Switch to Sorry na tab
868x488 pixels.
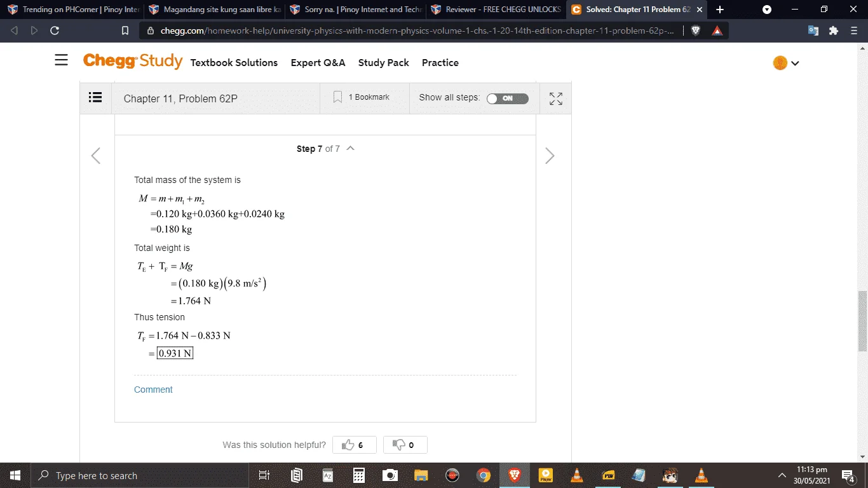click(x=356, y=10)
